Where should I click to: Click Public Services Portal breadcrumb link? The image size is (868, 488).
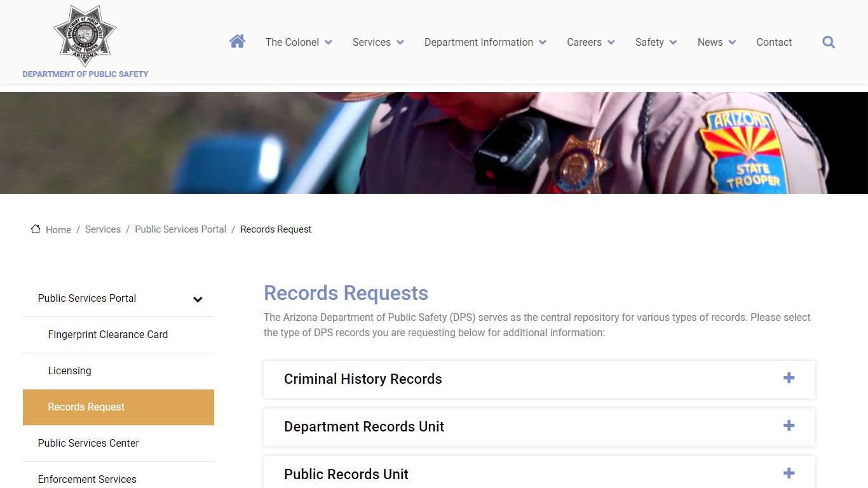[180, 229]
